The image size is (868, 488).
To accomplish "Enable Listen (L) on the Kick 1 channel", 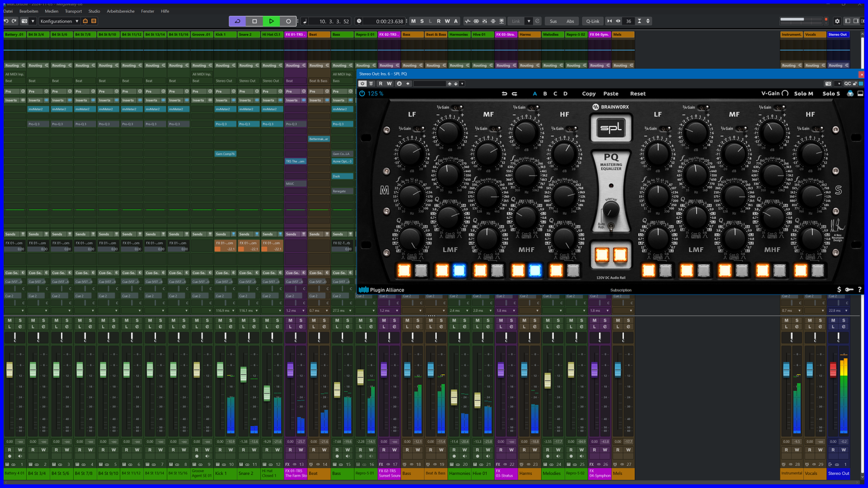I will 220,326.
